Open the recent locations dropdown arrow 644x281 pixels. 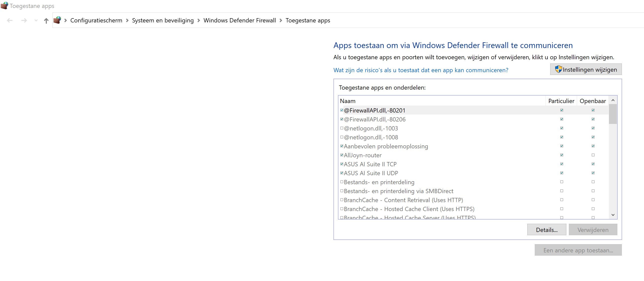[x=36, y=20]
